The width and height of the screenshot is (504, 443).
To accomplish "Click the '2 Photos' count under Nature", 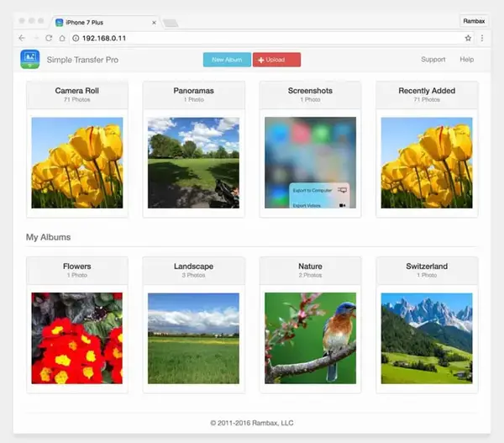I will (310, 275).
